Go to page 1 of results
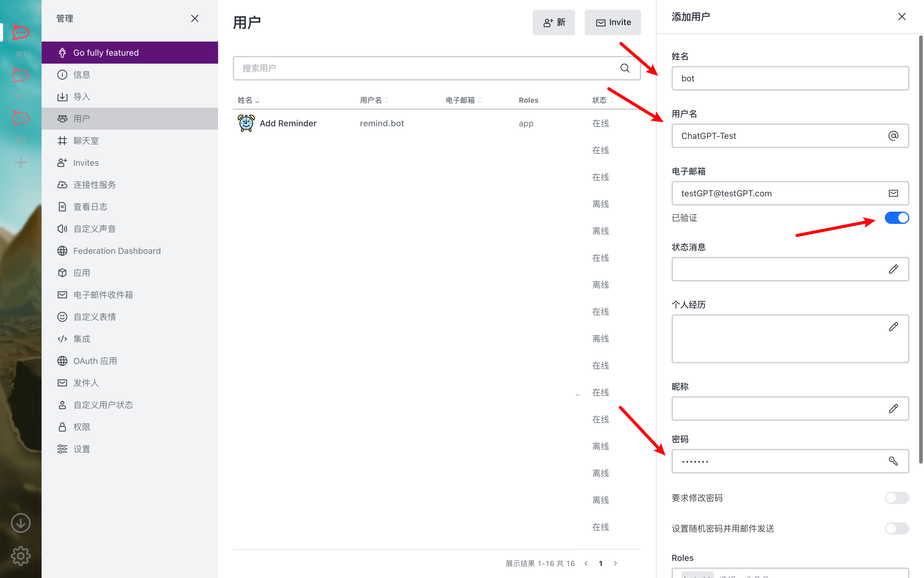The height and width of the screenshot is (578, 924). [x=601, y=563]
